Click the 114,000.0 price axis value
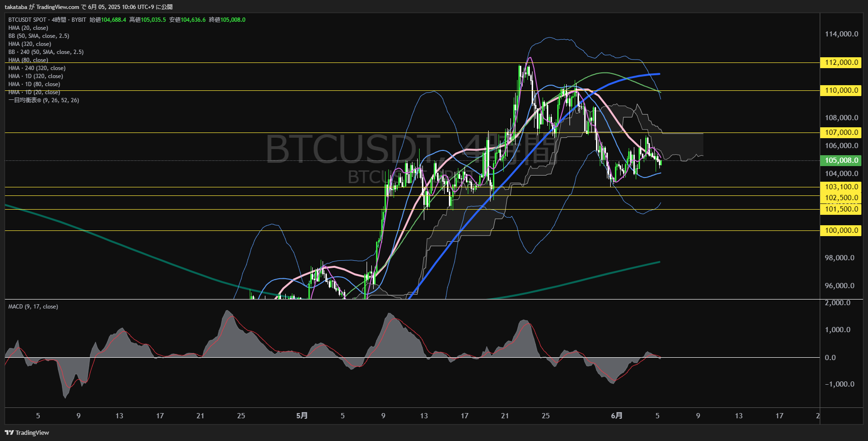This screenshot has width=868, height=441. tap(842, 34)
